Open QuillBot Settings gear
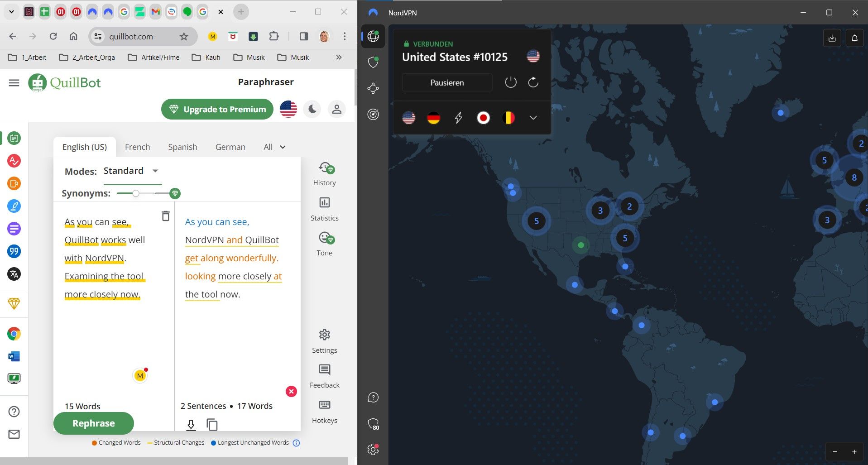Image resolution: width=868 pixels, height=465 pixels. [x=325, y=341]
